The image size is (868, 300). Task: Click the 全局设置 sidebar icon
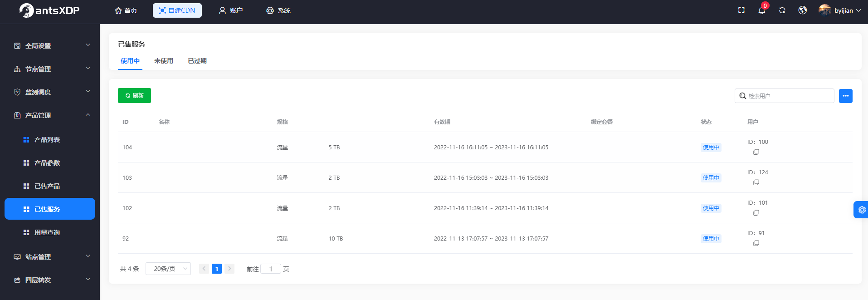17,46
